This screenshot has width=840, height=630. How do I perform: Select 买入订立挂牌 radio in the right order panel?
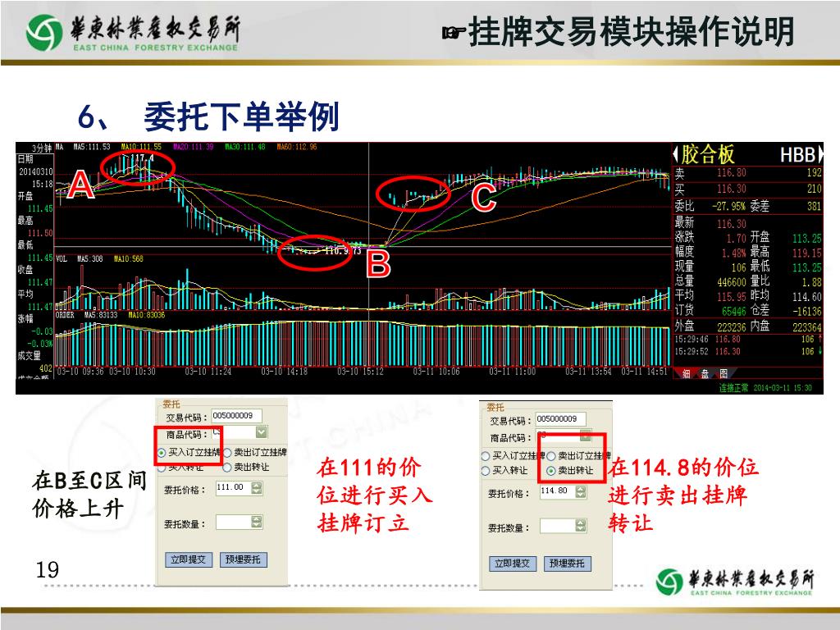pyautogui.click(x=486, y=456)
